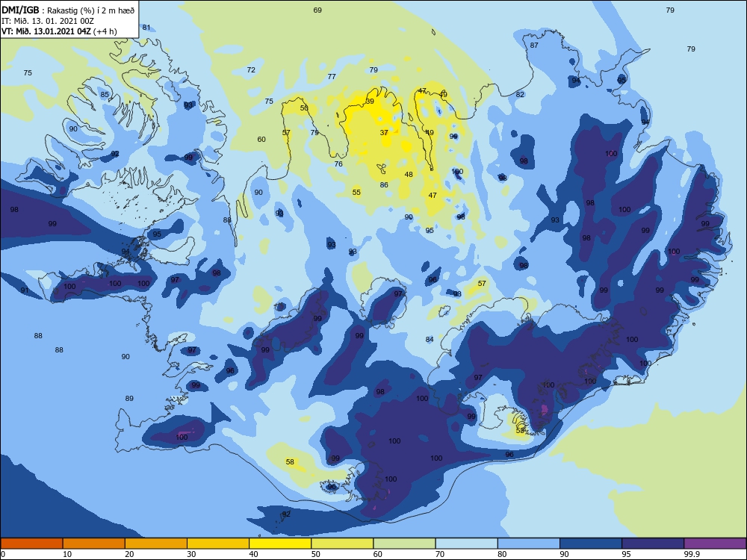
Task: Click the humidity value 48 on map
Action: [x=409, y=174]
